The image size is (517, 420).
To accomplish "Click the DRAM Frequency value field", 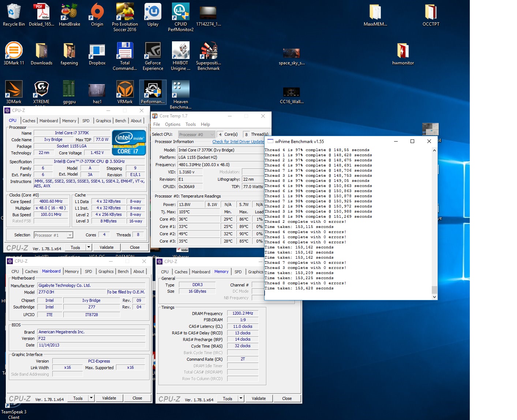I will (243, 313).
